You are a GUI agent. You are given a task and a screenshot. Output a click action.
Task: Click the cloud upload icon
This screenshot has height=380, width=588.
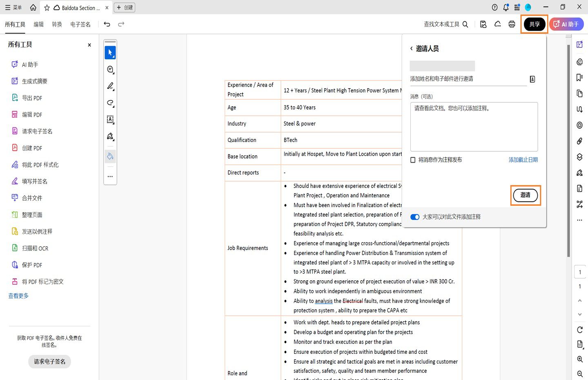pyautogui.click(x=498, y=24)
